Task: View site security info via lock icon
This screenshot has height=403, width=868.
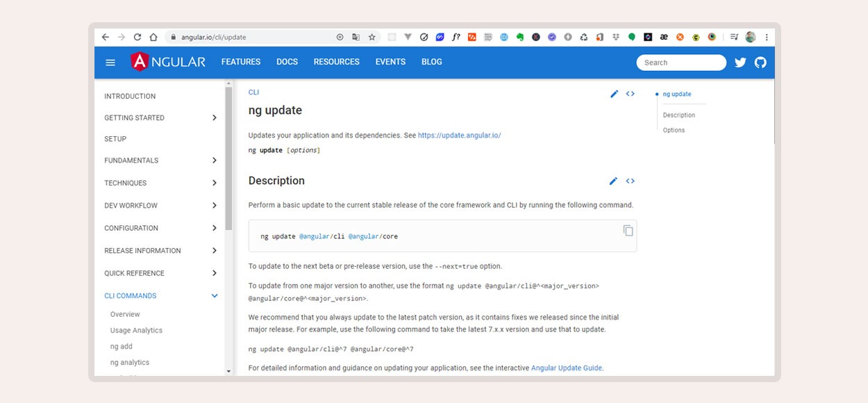Action: tap(173, 37)
